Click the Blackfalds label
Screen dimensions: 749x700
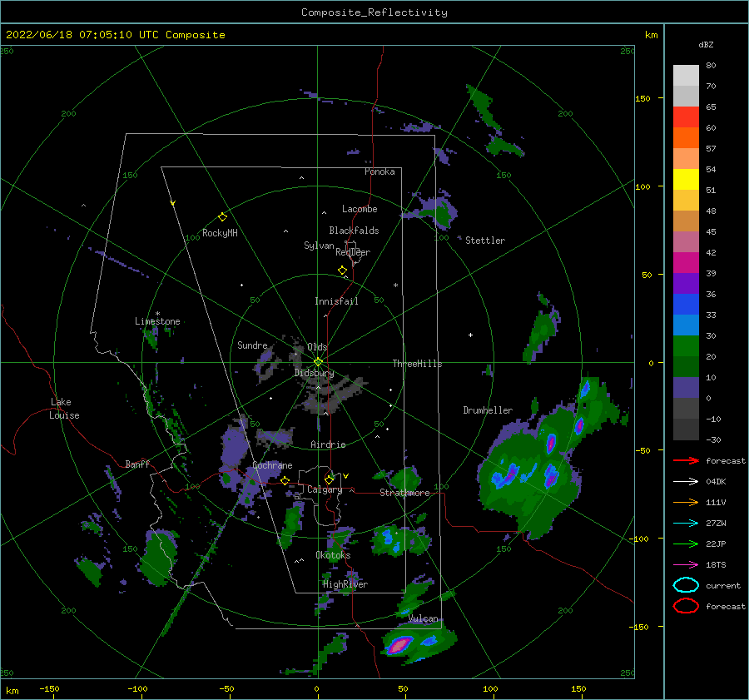tap(354, 231)
